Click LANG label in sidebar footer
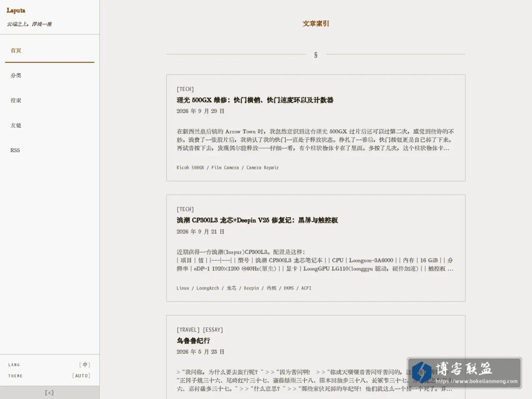Screen dimensions: 532x399 pyautogui.click(x=14, y=365)
